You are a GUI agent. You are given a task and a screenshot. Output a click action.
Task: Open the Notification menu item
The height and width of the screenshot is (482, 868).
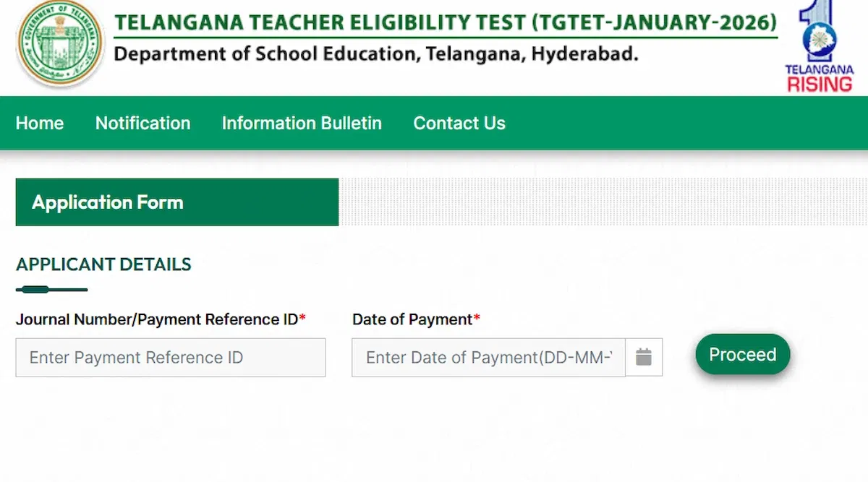pos(142,124)
